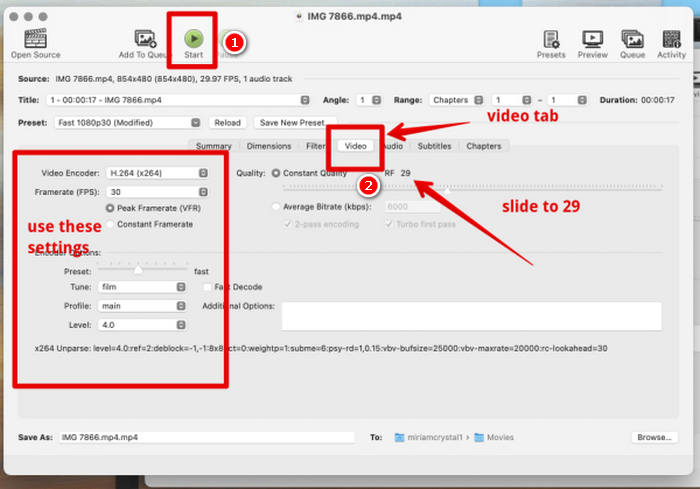700x489 pixels.
Task: Switch to the Subtitles tab
Action: pyautogui.click(x=434, y=146)
